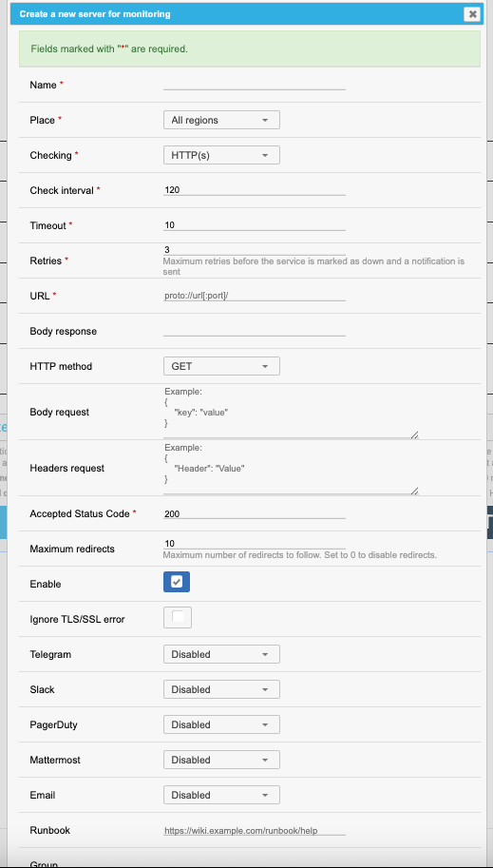Click the Maximum redirects field
493x868 pixels.
[255, 543]
